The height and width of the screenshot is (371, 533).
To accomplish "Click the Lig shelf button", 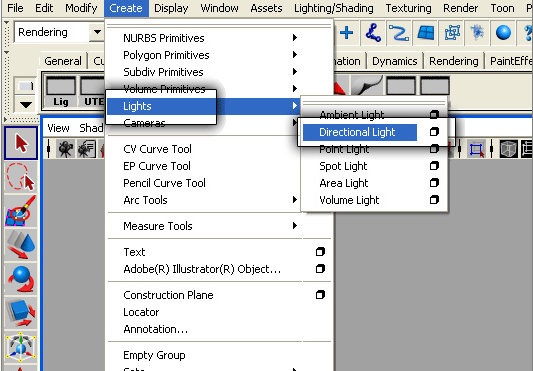I will [x=61, y=92].
